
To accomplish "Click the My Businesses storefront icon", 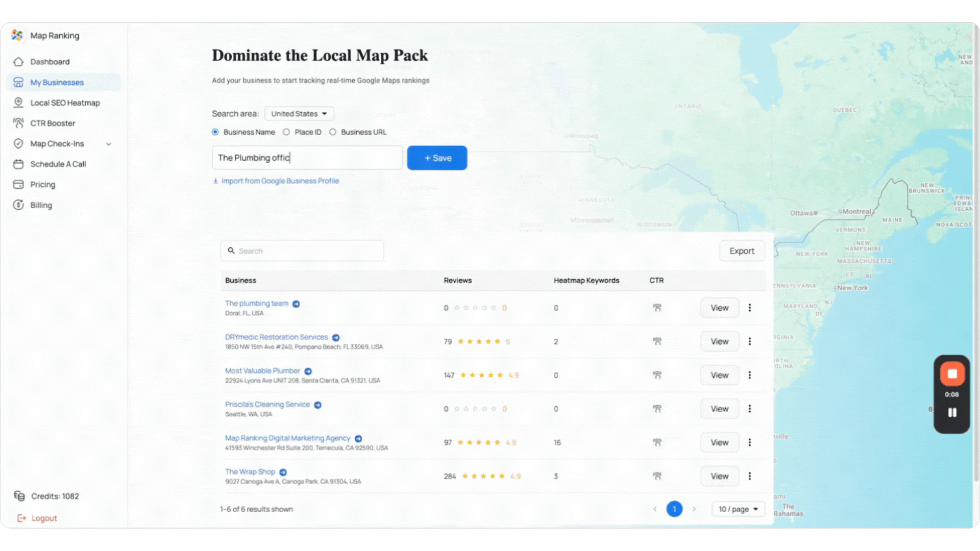I will pos(18,82).
